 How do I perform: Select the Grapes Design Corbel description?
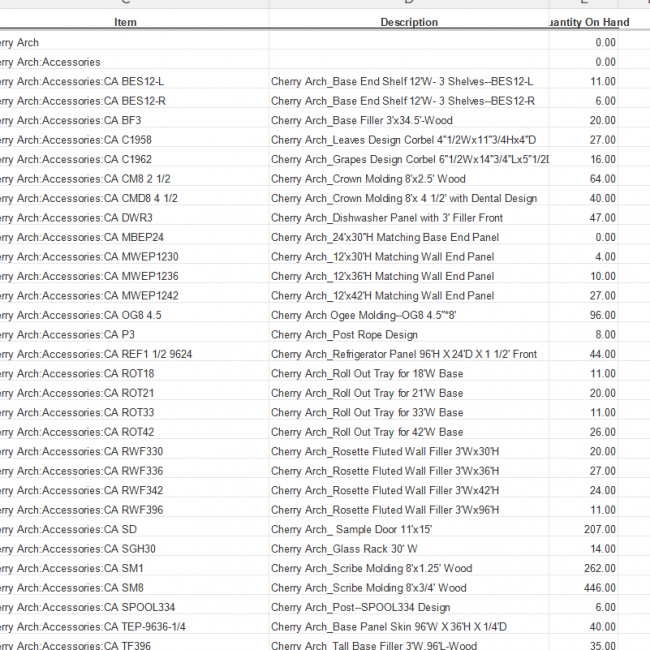409,159
